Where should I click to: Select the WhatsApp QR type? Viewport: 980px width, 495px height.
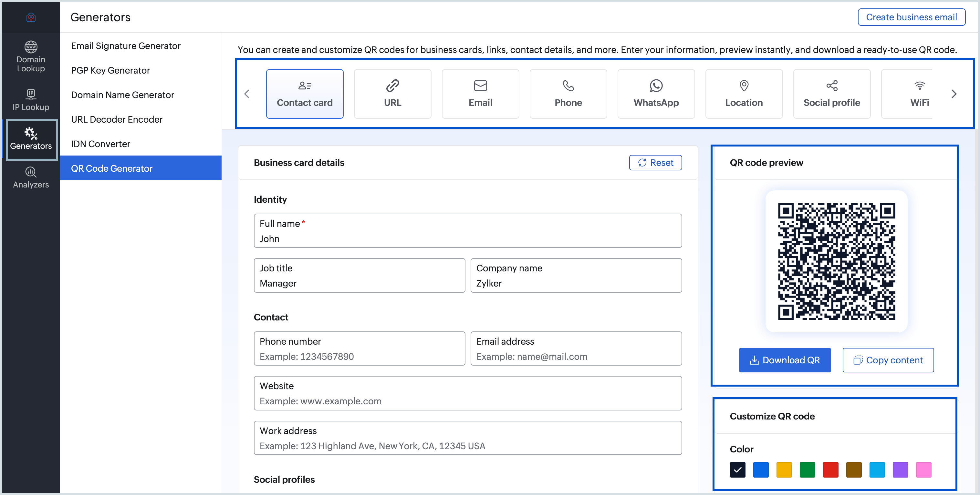pyautogui.click(x=656, y=94)
